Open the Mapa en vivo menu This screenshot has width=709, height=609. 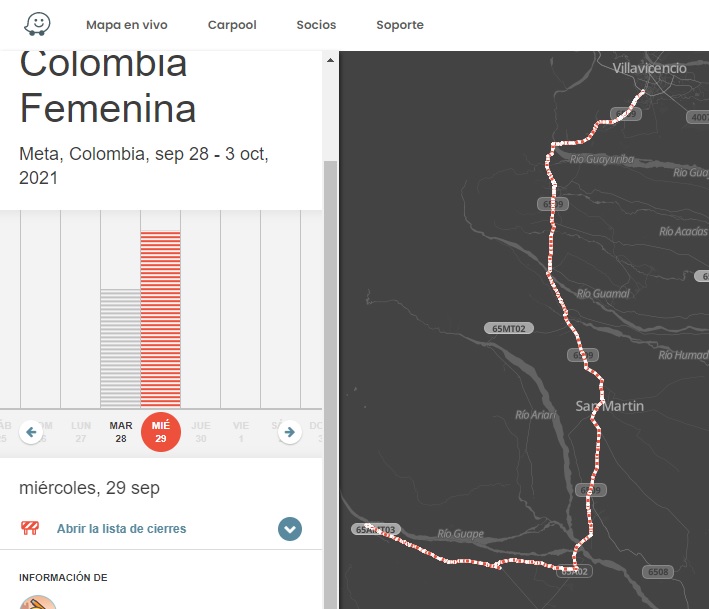127,25
